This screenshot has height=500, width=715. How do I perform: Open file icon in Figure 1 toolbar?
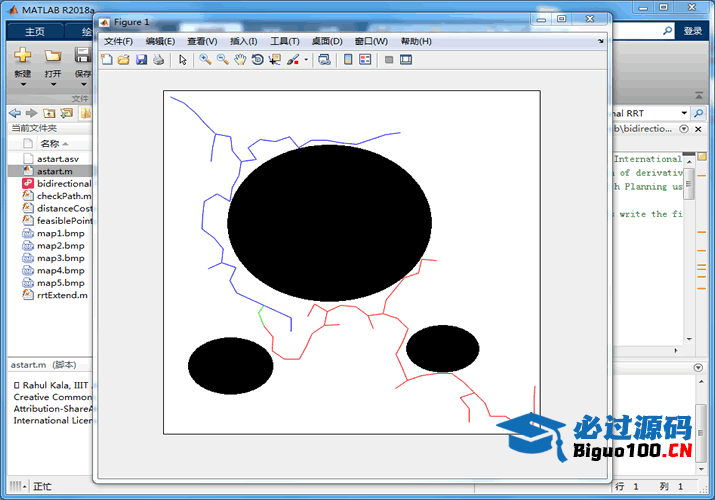coord(124,60)
